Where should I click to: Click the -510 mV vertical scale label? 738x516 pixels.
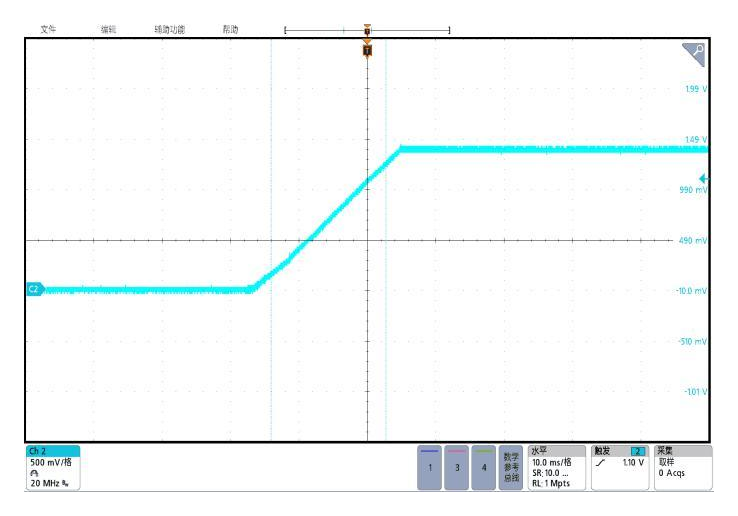tap(693, 341)
